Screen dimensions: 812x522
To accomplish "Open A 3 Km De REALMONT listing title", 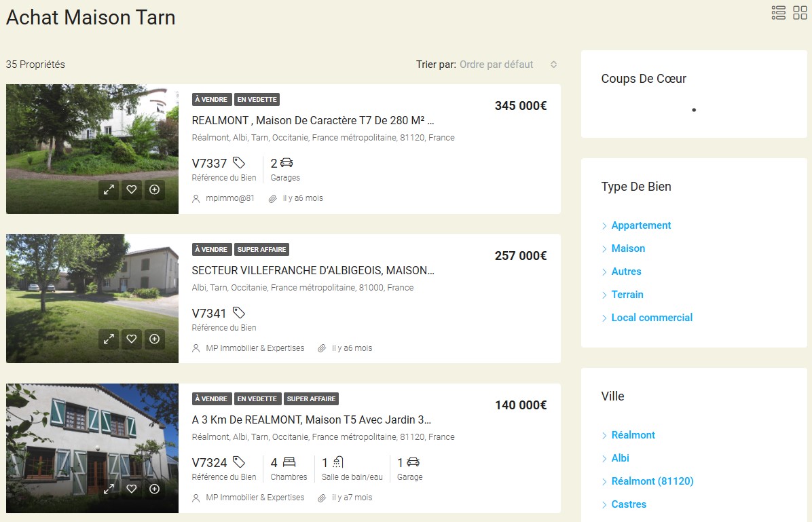I will [311, 420].
